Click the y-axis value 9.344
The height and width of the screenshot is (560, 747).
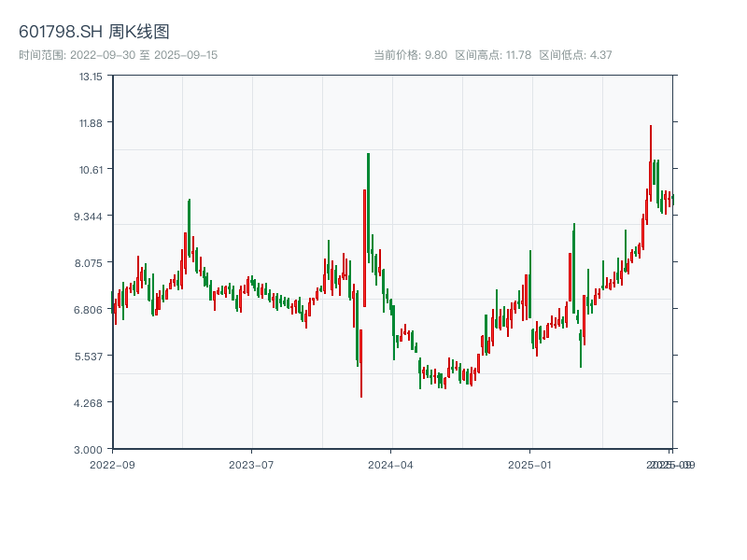pyautogui.click(x=88, y=217)
